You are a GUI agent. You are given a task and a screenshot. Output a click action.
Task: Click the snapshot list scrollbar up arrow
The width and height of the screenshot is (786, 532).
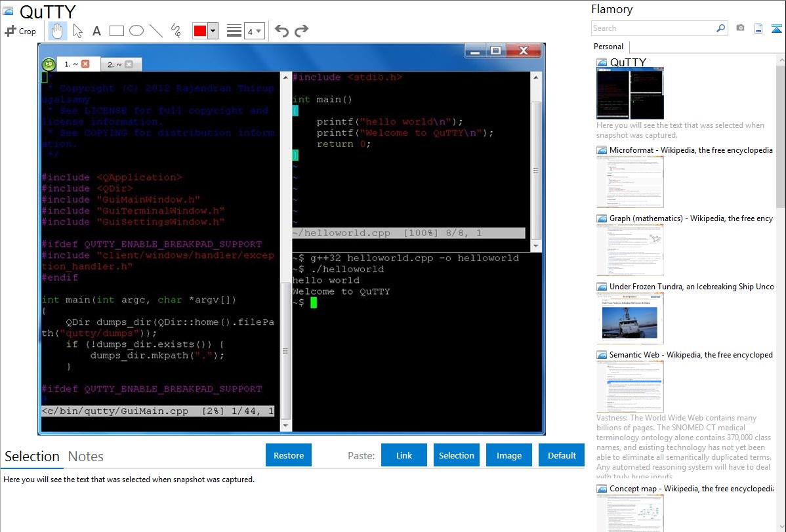[x=781, y=60]
